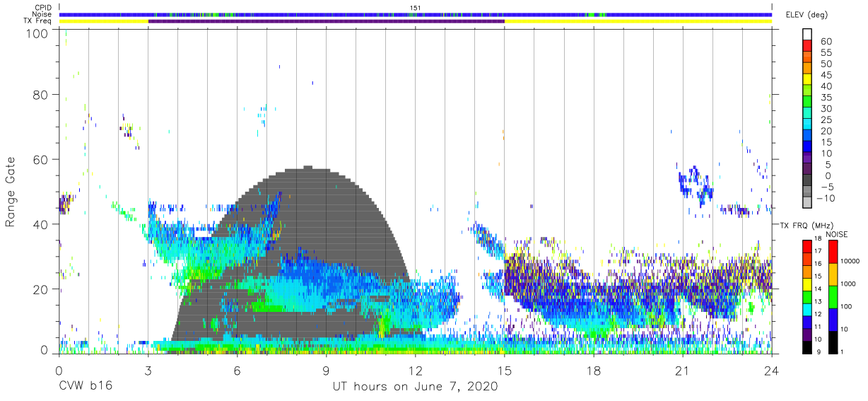
Task: Click elevation colorbar value 55
Action: click(x=826, y=53)
